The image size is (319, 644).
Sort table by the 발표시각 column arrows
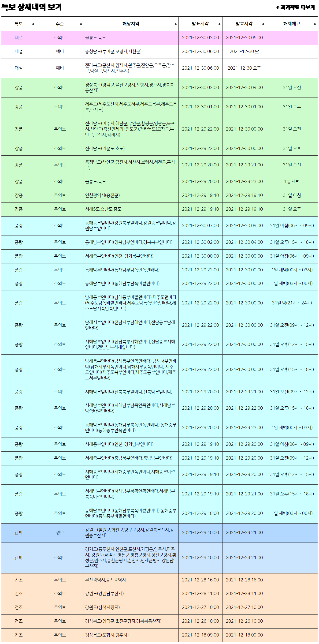tap(219, 24)
